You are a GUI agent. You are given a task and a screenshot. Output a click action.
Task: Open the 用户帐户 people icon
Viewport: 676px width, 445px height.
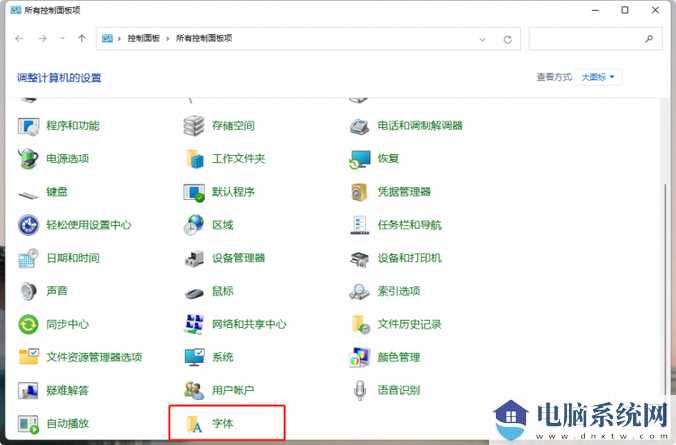[x=194, y=390]
